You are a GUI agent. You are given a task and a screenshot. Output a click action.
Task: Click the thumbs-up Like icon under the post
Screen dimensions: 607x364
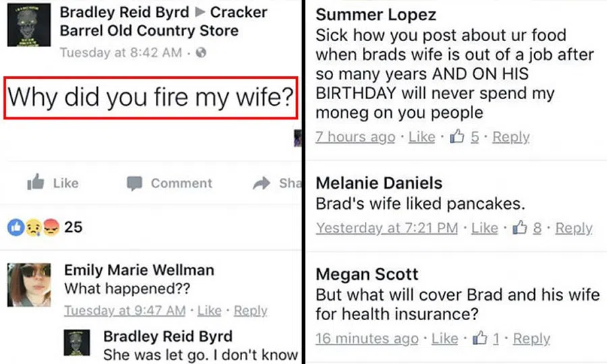[x=35, y=183]
